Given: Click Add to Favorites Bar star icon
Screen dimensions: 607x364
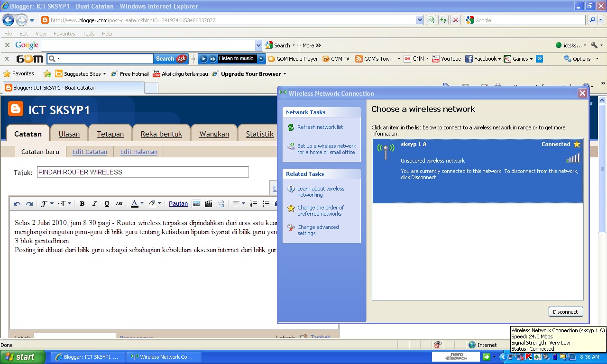Looking at the screenshot, I should pyautogui.click(x=47, y=73).
